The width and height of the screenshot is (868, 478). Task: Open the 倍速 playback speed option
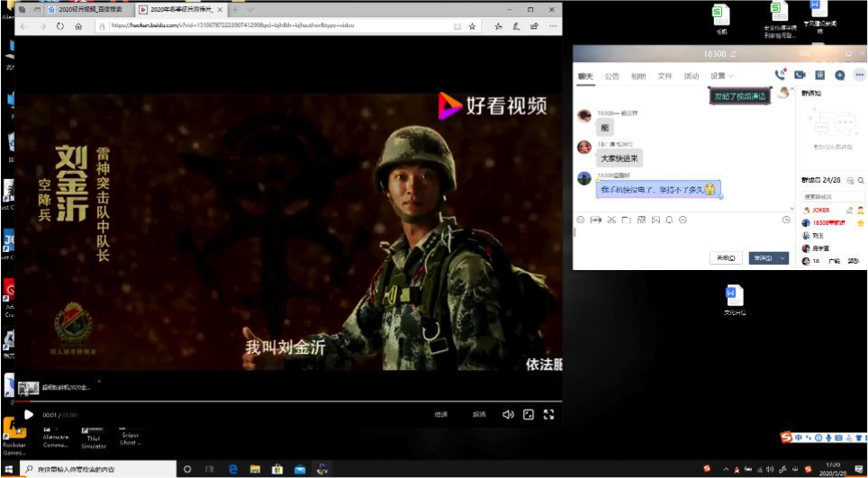coord(440,414)
